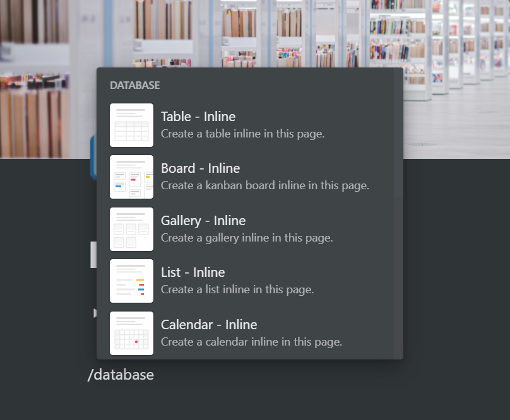The width and height of the screenshot is (510, 420).
Task: Click the Table inline database icon
Action: pyautogui.click(x=131, y=125)
